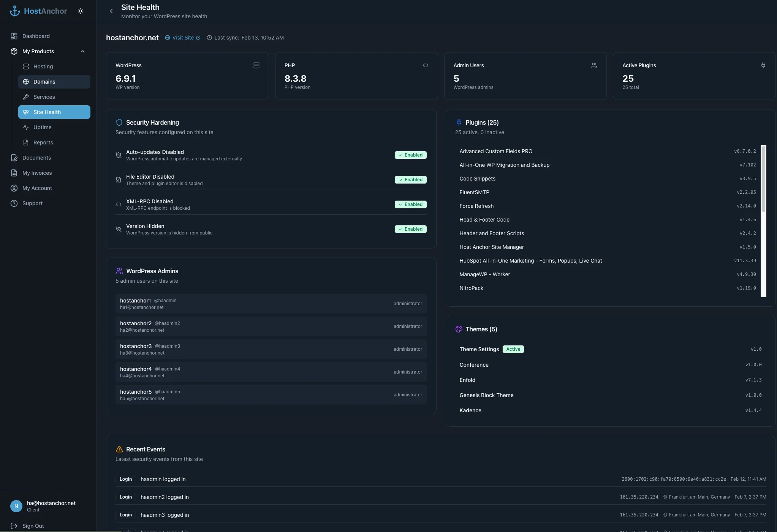Viewport: 777px width, 532px height.
Task: Select Domains in the sidebar
Action: [x=54, y=82]
